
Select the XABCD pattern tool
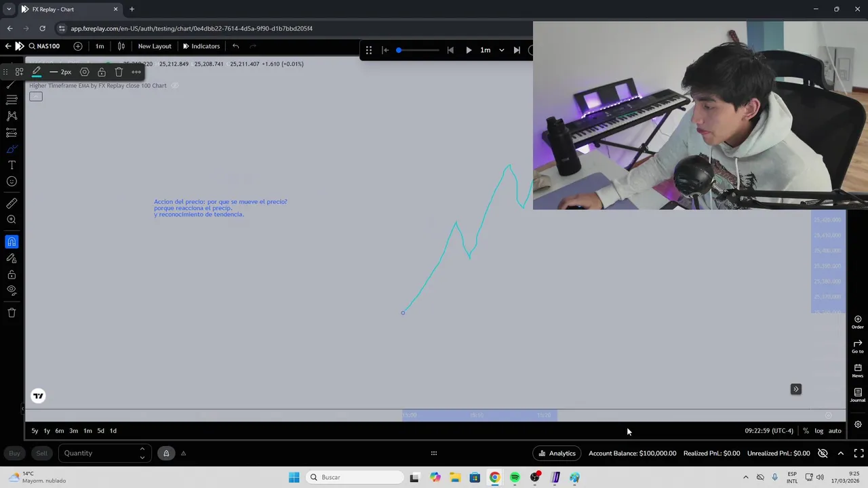[12, 116]
